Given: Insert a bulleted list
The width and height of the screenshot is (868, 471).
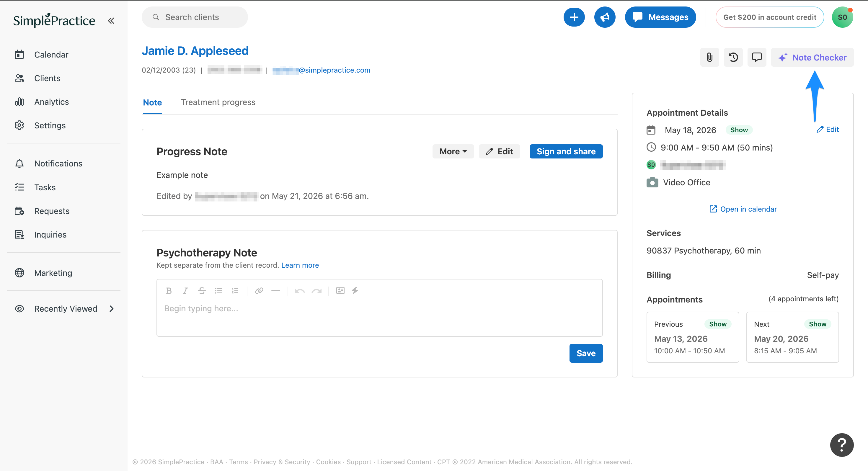Looking at the screenshot, I should point(218,290).
